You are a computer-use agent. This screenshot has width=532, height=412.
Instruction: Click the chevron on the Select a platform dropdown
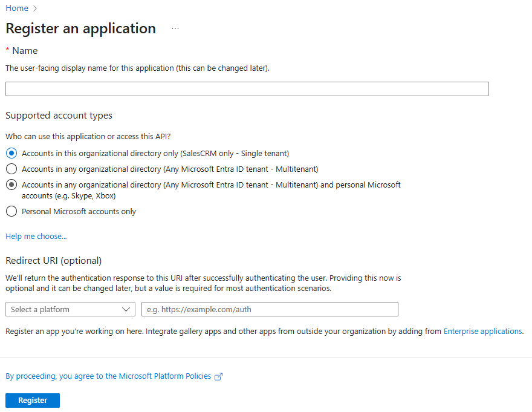127,309
